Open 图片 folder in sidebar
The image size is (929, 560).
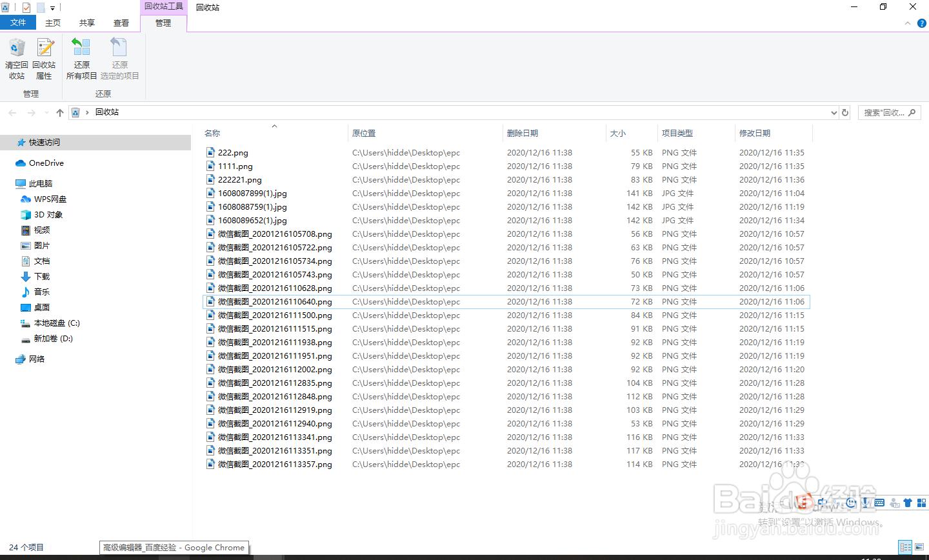(42, 246)
